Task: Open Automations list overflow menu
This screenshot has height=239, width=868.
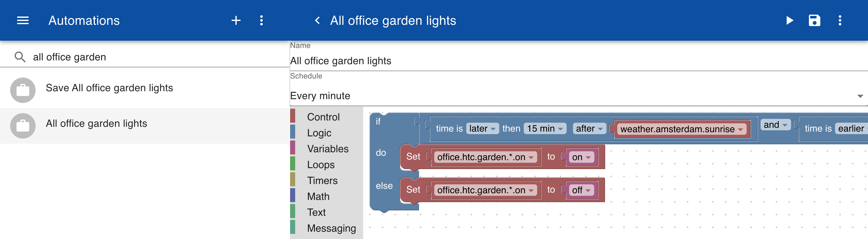Action: pyautogui.click(x=261, y=21)
